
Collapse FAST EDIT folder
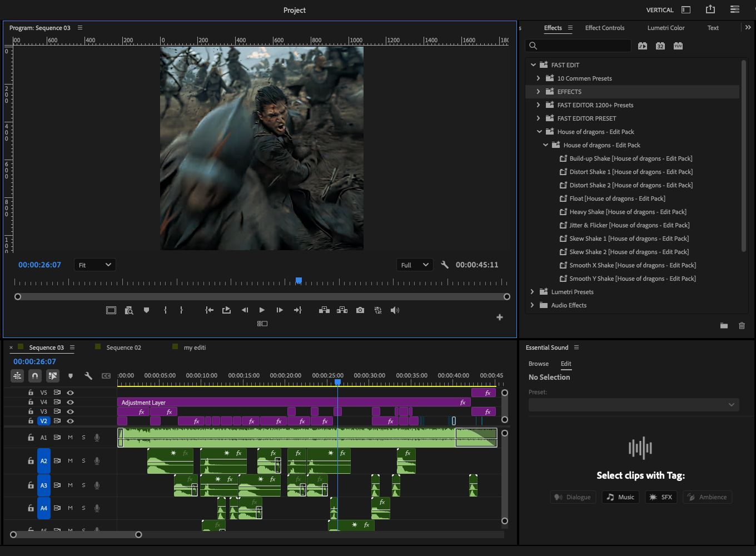533,65
